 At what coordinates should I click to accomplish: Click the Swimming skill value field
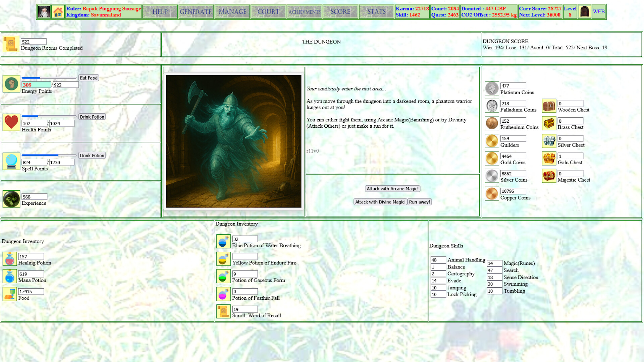494,284
